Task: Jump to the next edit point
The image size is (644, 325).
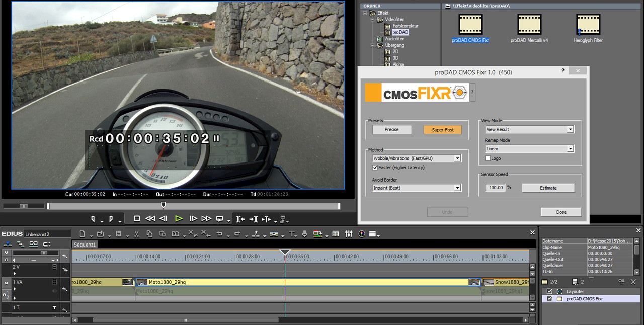Action: point(254,219)
